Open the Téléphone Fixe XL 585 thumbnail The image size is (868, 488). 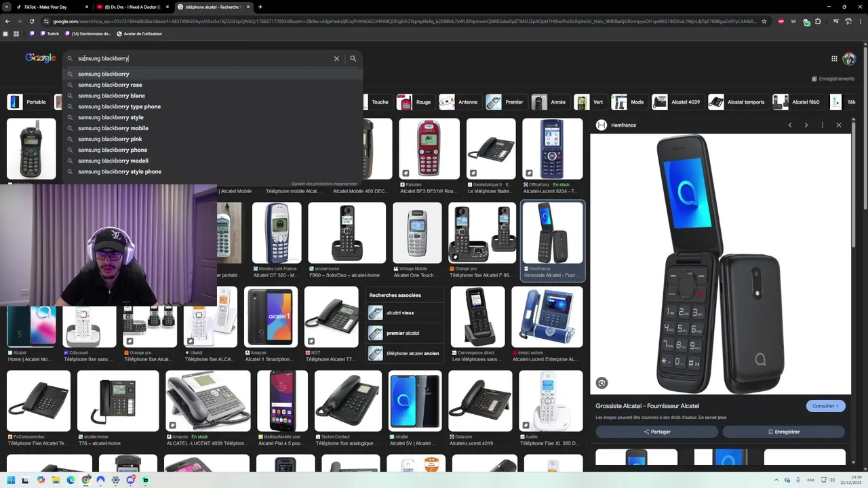click(x=551, y=401)
